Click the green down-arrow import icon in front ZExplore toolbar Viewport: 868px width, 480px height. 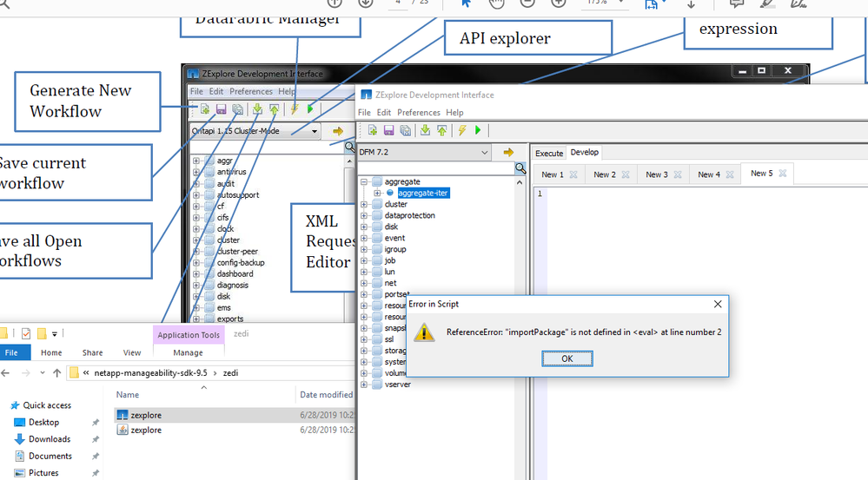[425, 130]
